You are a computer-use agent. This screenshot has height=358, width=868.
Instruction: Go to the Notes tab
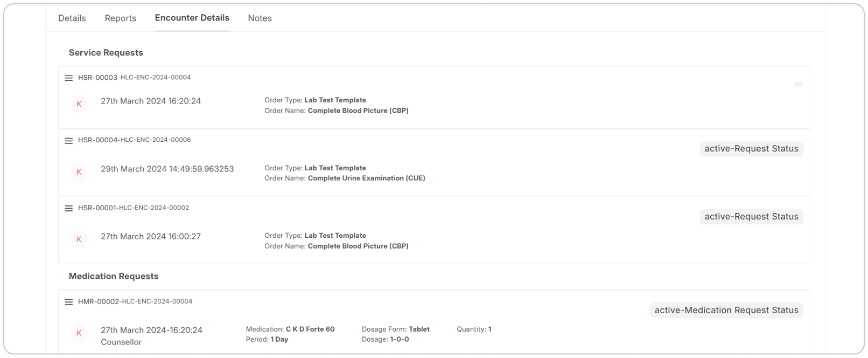click(260, 18)
